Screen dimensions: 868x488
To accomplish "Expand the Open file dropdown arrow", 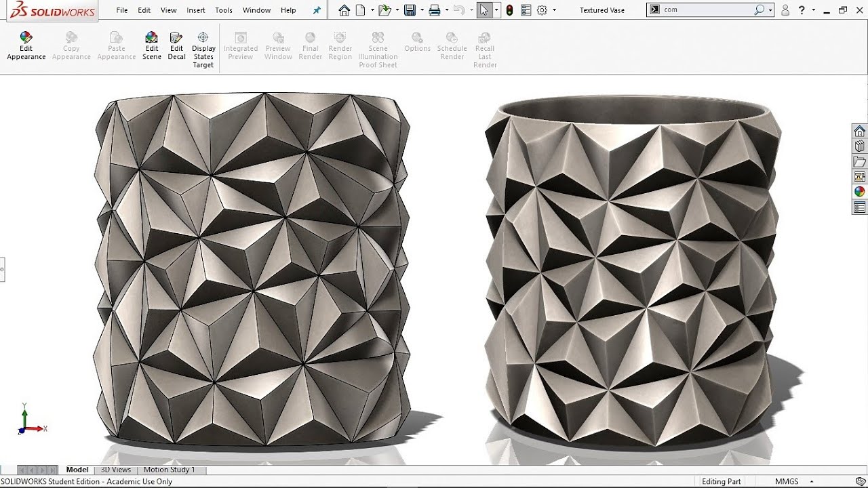I will (x=396, y=10).
